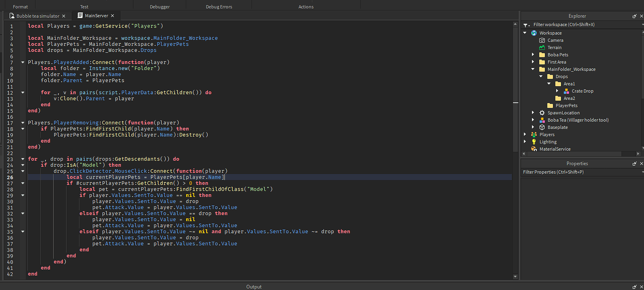
Task: Click the SpawnLocation gear icon
Action: 542,113
